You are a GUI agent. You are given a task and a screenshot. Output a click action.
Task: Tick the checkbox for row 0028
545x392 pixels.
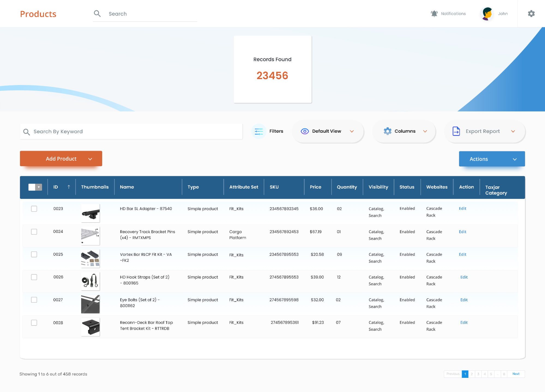tap(34, 323)
